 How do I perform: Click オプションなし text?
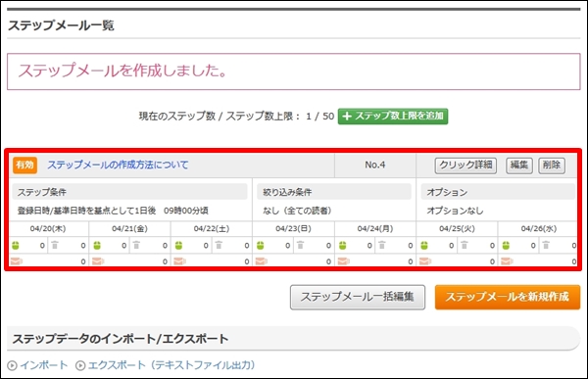tap(455, 211)
